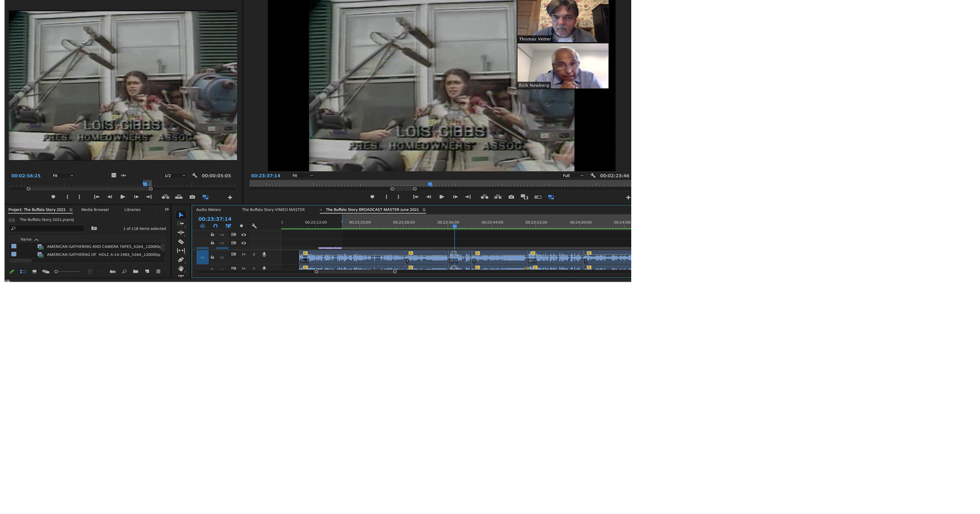Click Export Frame camera in Program monitor
This screenshot has height=514, width=980.
click(x=511, y=197)
